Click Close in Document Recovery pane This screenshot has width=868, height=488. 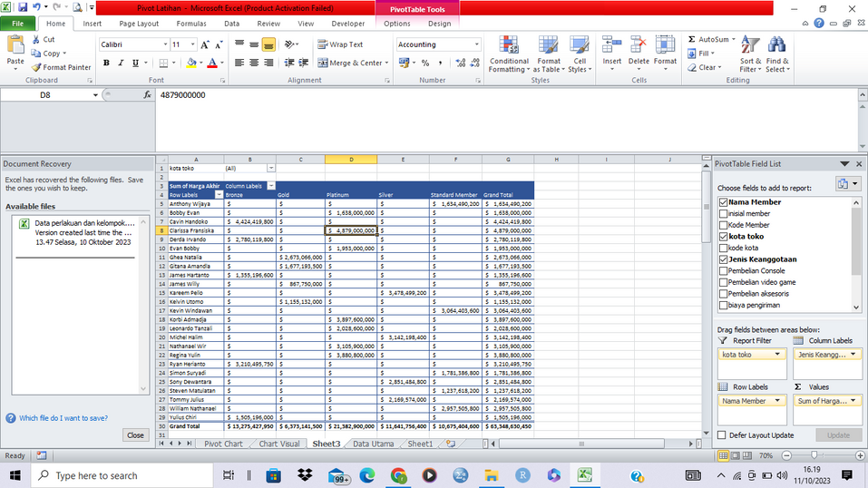point(135,435)
